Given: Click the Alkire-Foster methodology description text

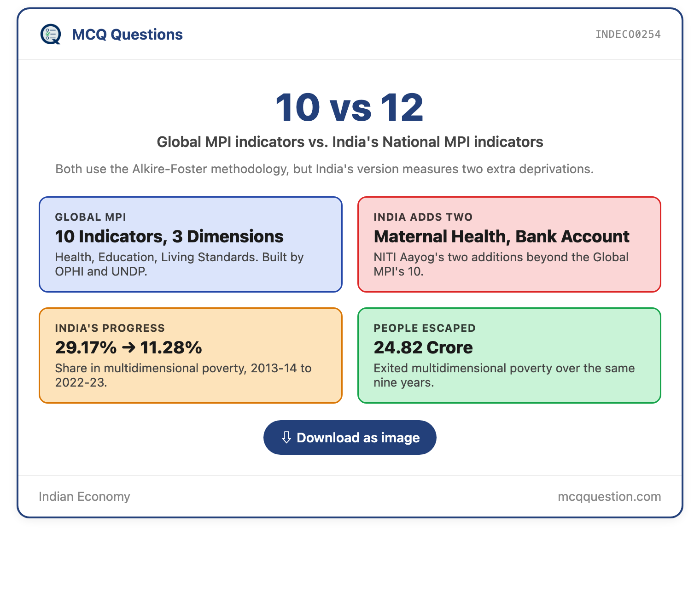Looking at the screenshot, I should pyautogui.click(x=325, y=169).
